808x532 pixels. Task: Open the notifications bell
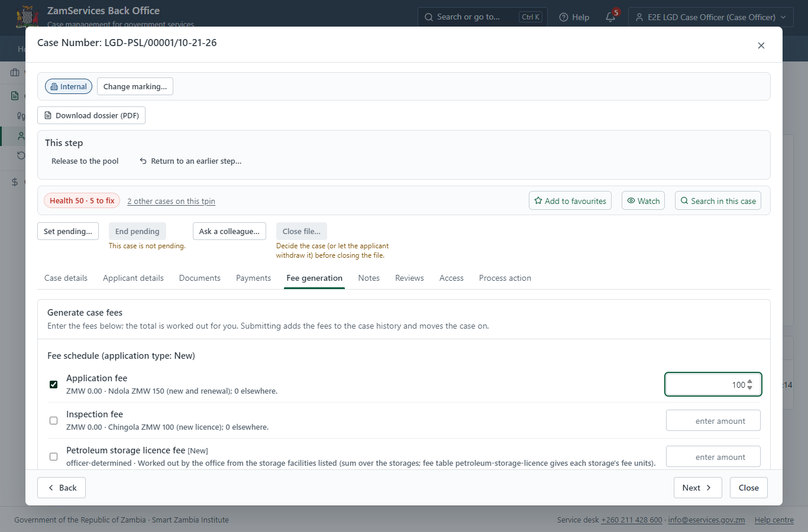click(x=610, y=17)
